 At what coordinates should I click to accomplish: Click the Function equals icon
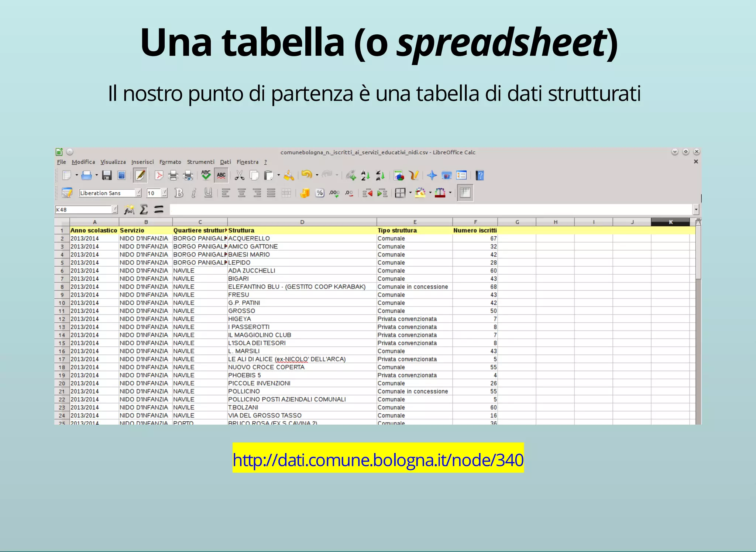[x=159, y=210]
